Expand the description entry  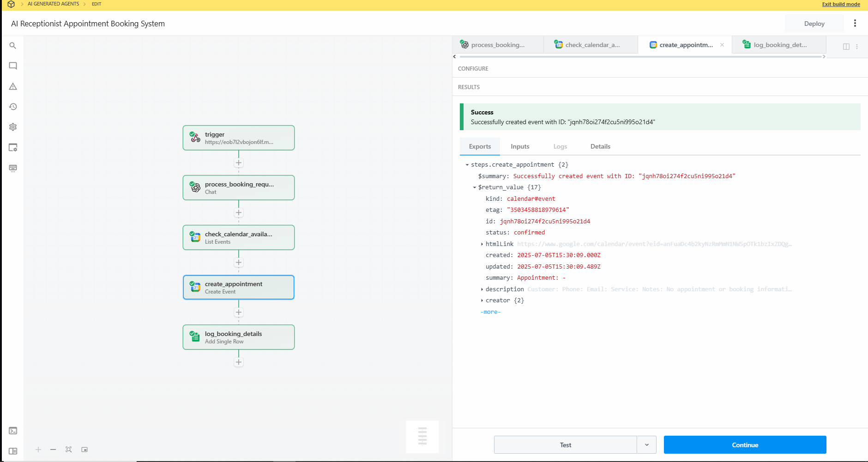coord(482,289)
